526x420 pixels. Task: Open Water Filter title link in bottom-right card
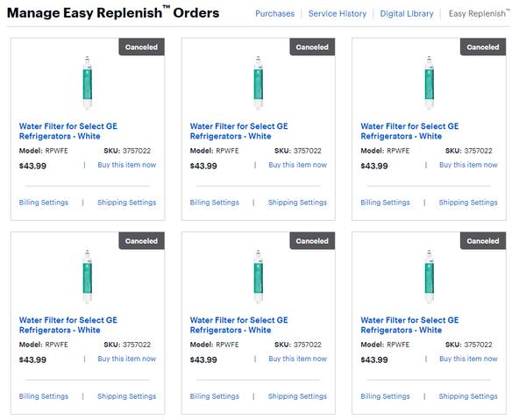409,324
